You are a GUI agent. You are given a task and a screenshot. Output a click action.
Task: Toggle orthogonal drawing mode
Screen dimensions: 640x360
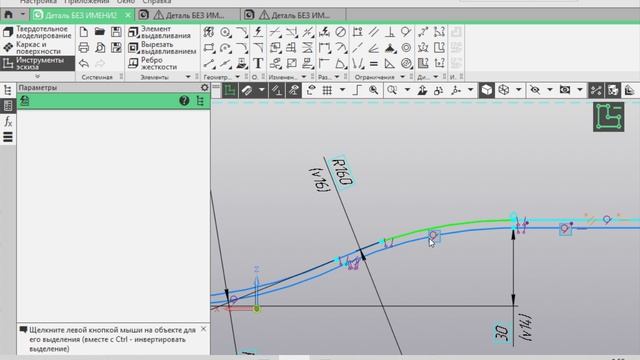click(357, 90)
